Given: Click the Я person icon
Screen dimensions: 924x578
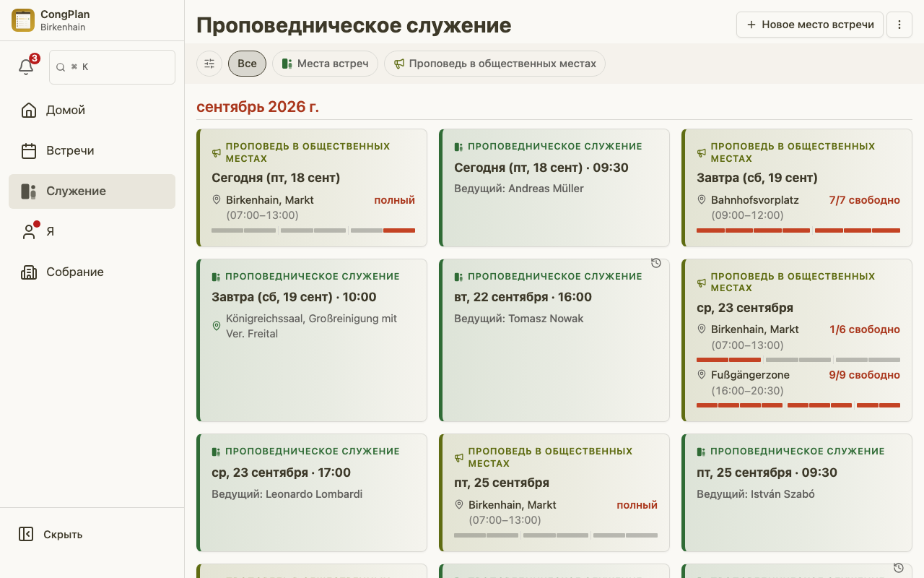Looking at the screenshot, I should point(29,232).
